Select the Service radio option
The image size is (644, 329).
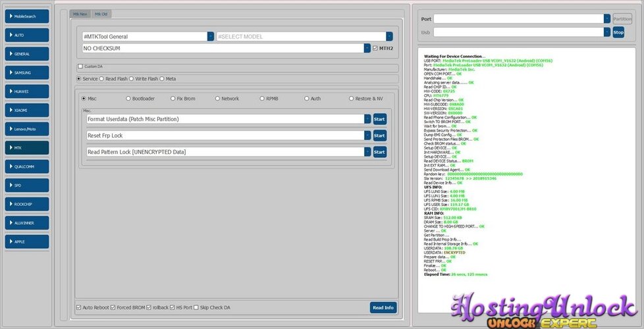(79, 79)
